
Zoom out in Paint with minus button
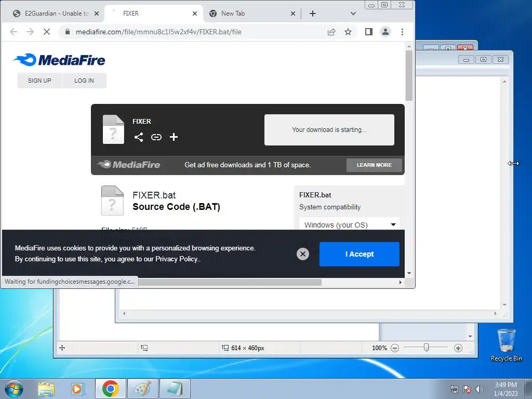[395, 348]
